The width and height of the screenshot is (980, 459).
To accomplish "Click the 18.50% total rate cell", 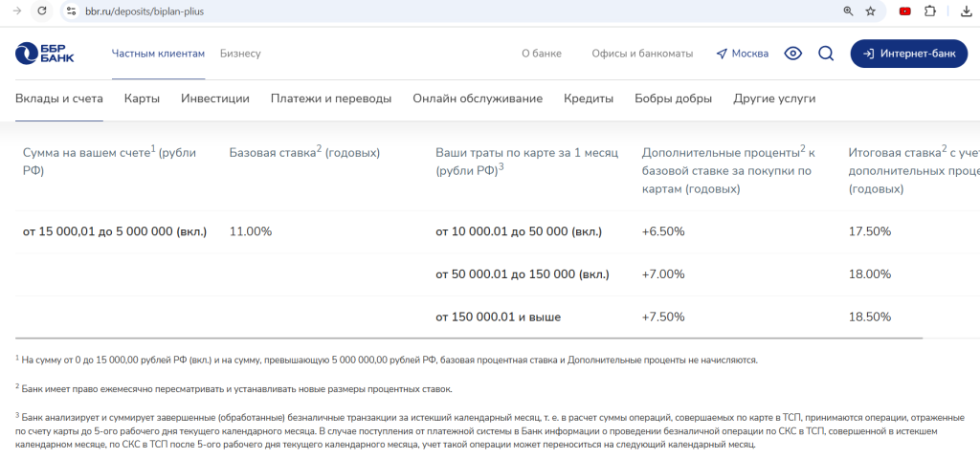I will pos(869,317).
